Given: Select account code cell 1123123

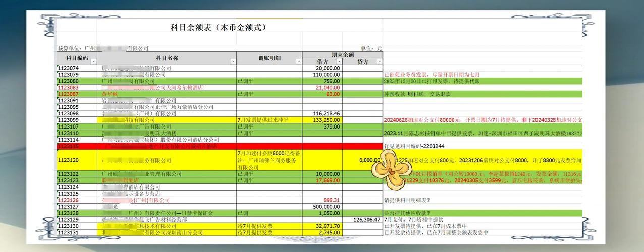Looking at the screenshot, I should [77, 180].
